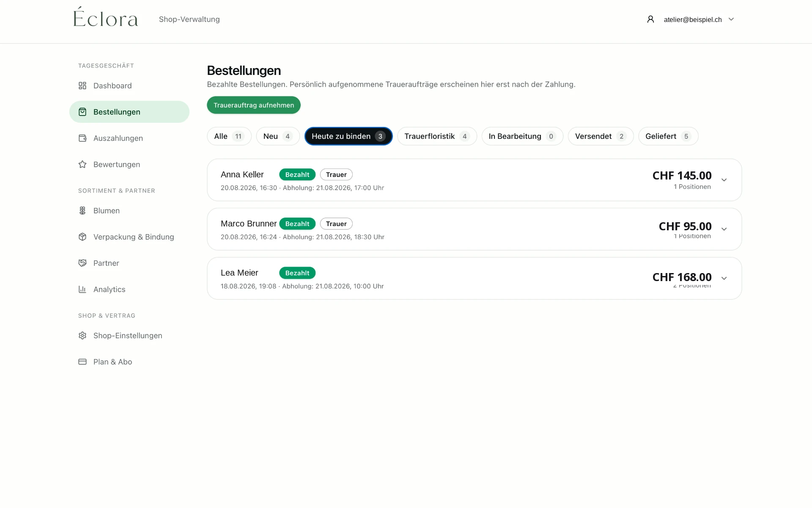This screenshot has height=508, width=812.
Task: Click the Bewertungen star icon
Action: (x=82, y=164)
